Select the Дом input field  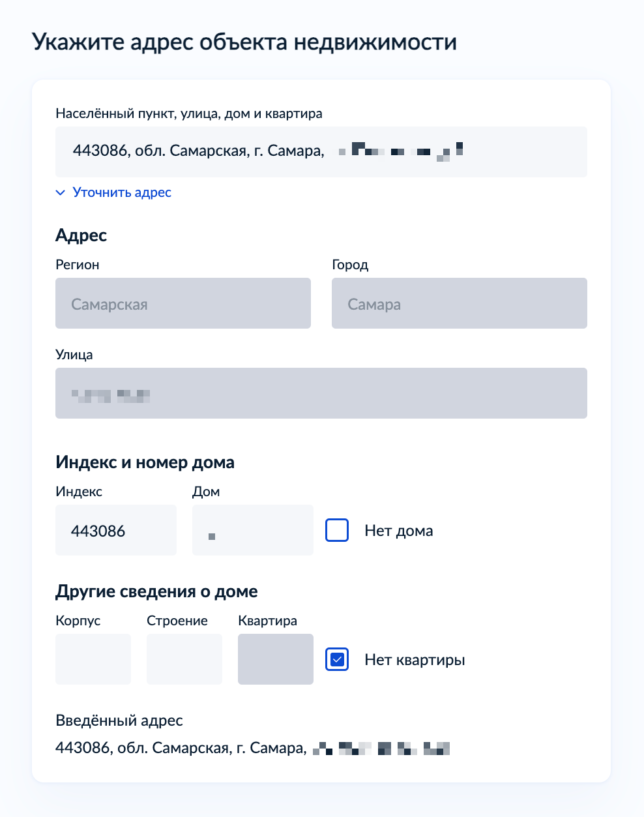(252, 530)
